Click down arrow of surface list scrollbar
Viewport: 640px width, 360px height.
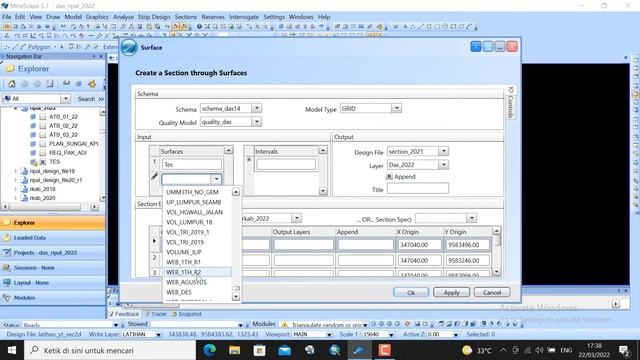pos(236,297)
